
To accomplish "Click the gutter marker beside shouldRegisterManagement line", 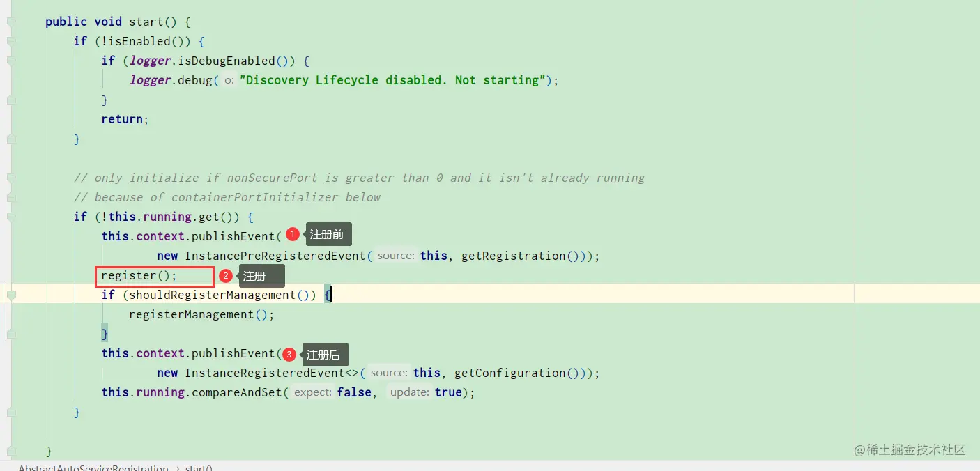I will [x=11, y=295].
